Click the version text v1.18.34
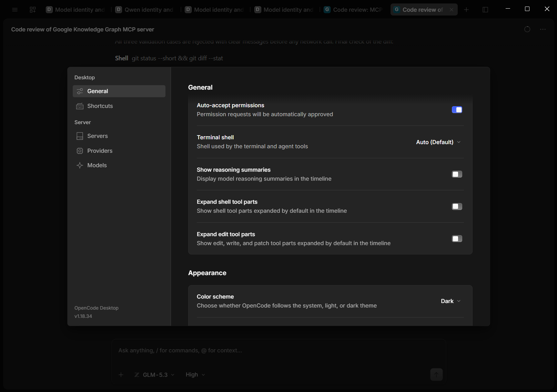The height and width of the screenshot is (392, 557). coord(83,316)
